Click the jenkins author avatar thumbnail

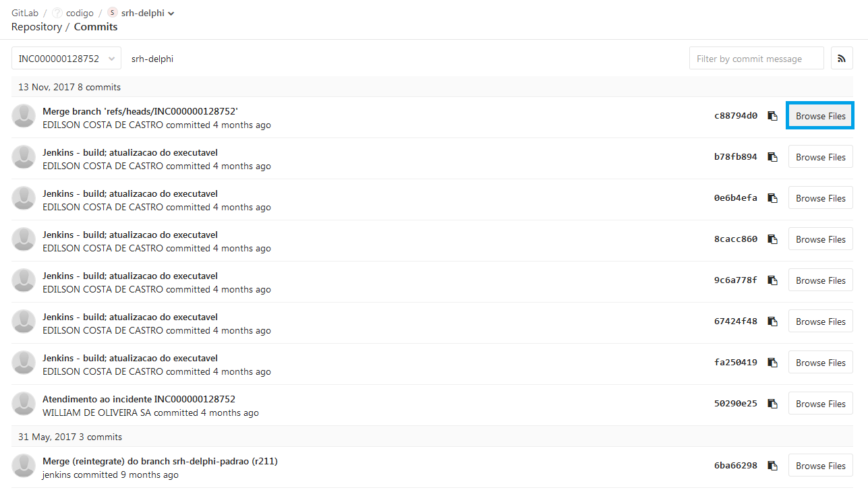click(x=24, y=466)
